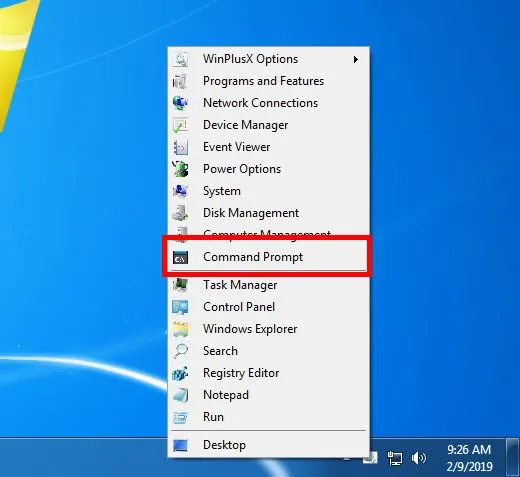520x477 pixels.
Task: Open the clock showing 9:26 AM
Action: [469, 458]
